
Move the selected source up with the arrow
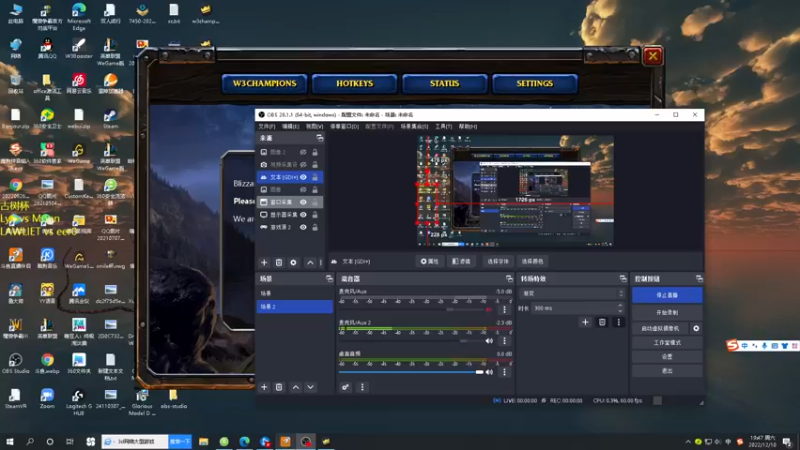click(310, 262)
